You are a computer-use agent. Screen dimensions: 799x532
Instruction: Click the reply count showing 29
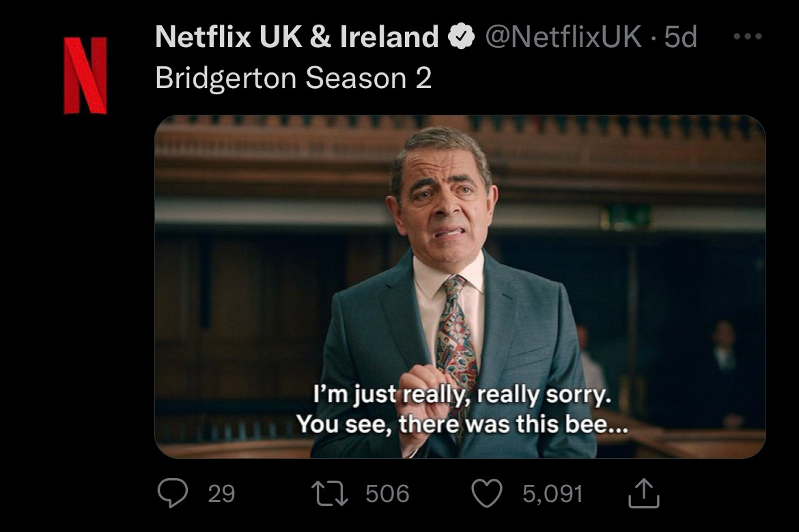(x=221, y=493)
